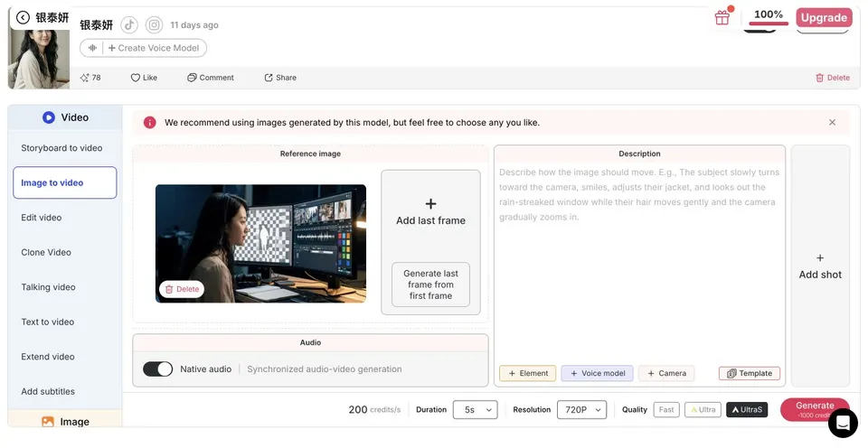Click the 100% credits progress indicator
Screen dimensions: 868x448
(769, 17)
